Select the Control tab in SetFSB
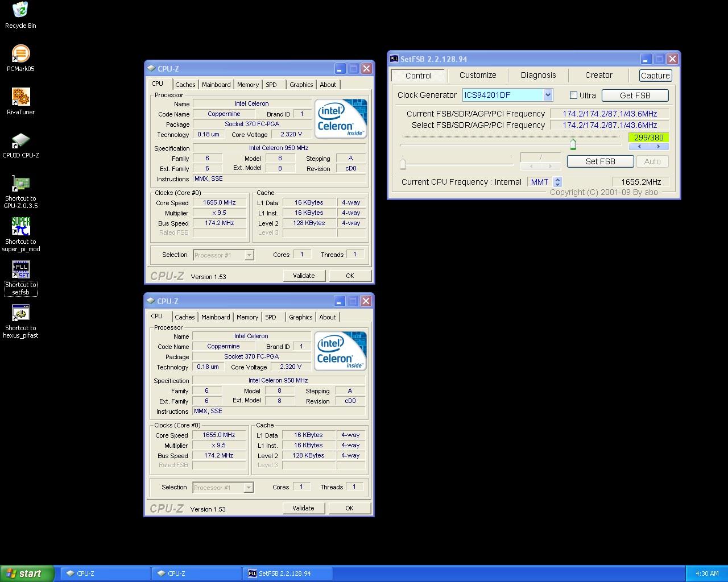The height and width of the screenshot is (582, 728). [418, 76]
